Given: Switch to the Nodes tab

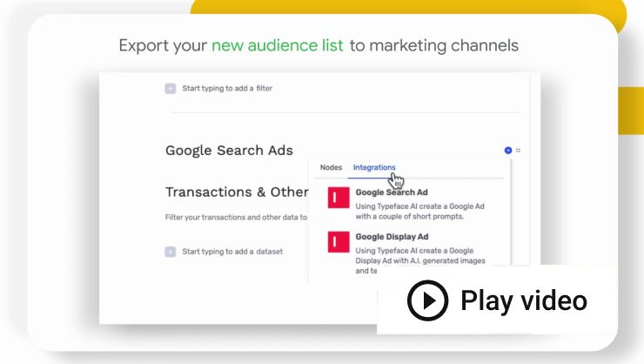Looking at the screenshot, I should pyautogui.click(x=331, y=167).
